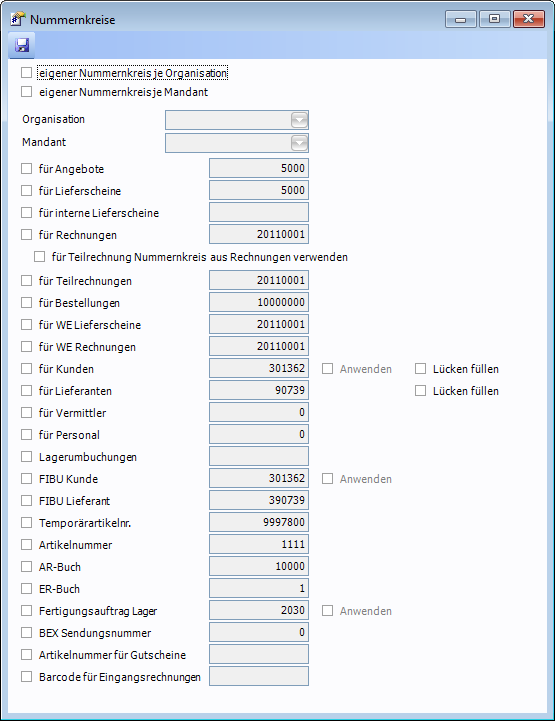
Task: Toggle Anwenden beside Fertigungsauftrag Lager
Action: (327, 611)
